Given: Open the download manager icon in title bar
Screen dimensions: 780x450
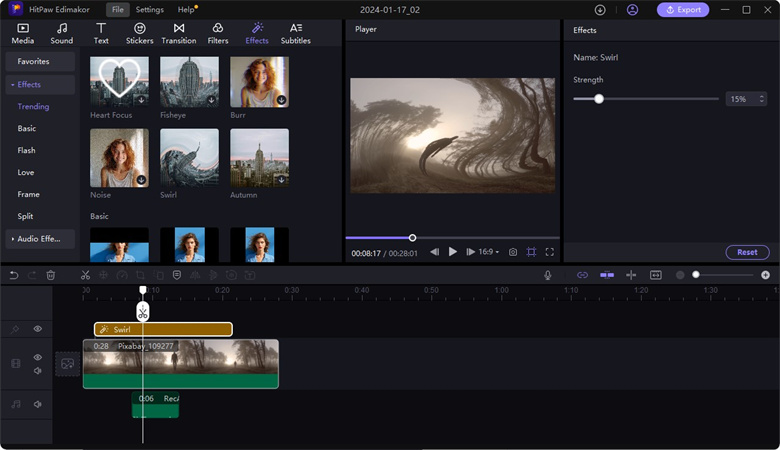Looking at the screenshot, I should (600, 9).
